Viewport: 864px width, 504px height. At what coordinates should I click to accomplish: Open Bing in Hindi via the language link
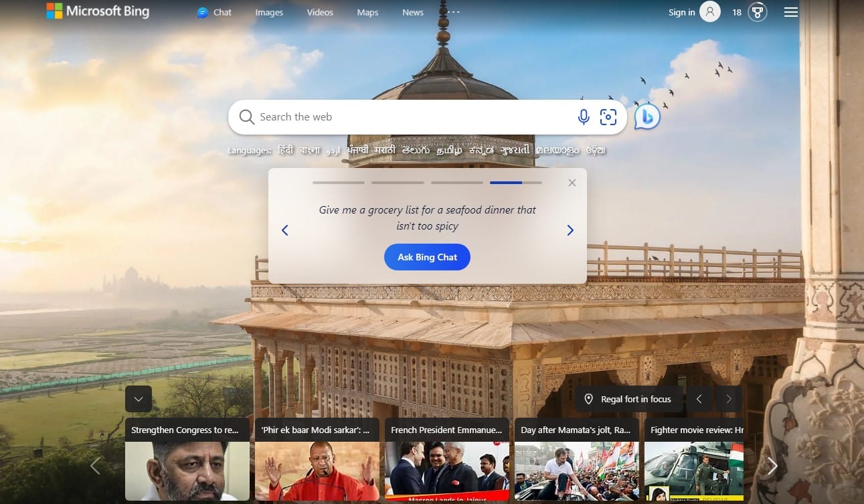point(284,150)
